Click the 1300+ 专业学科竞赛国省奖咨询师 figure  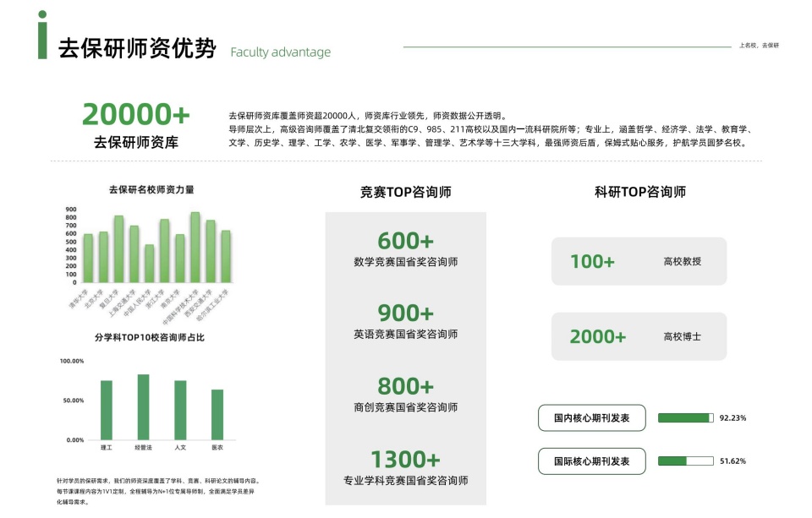(x=405, y=468)
